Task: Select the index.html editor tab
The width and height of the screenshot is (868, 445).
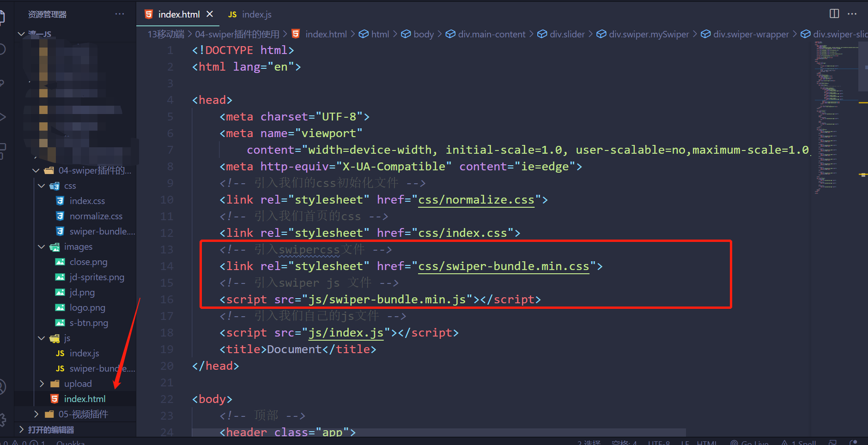Action: pyautogui.click(x=179, y=14)
